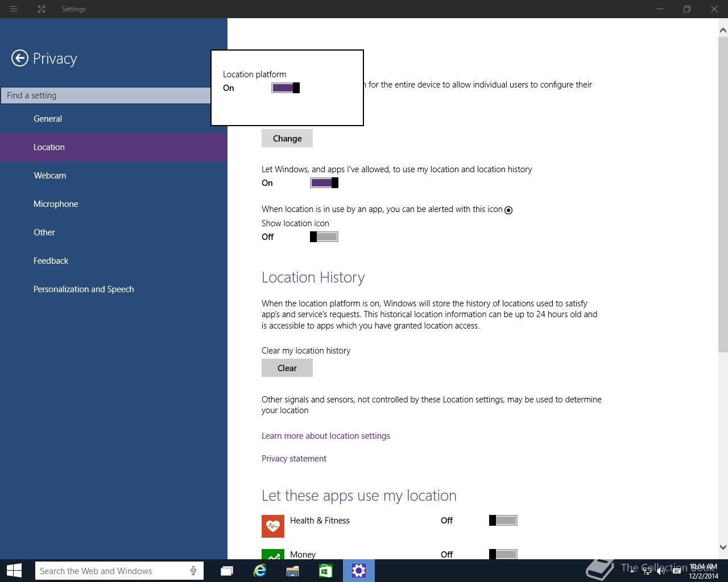Toggle full screen with the expand icon
Viewport: 728px width, 582px height.
[42, 9]
